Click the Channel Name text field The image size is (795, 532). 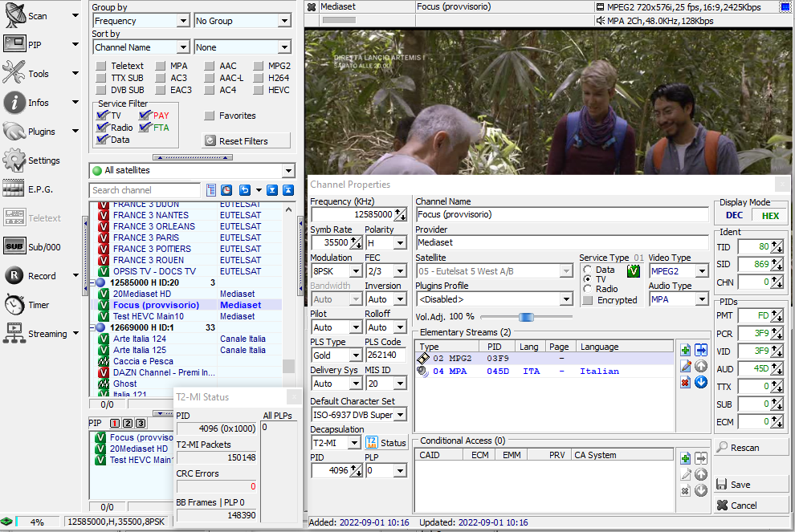tap(561, 214)
